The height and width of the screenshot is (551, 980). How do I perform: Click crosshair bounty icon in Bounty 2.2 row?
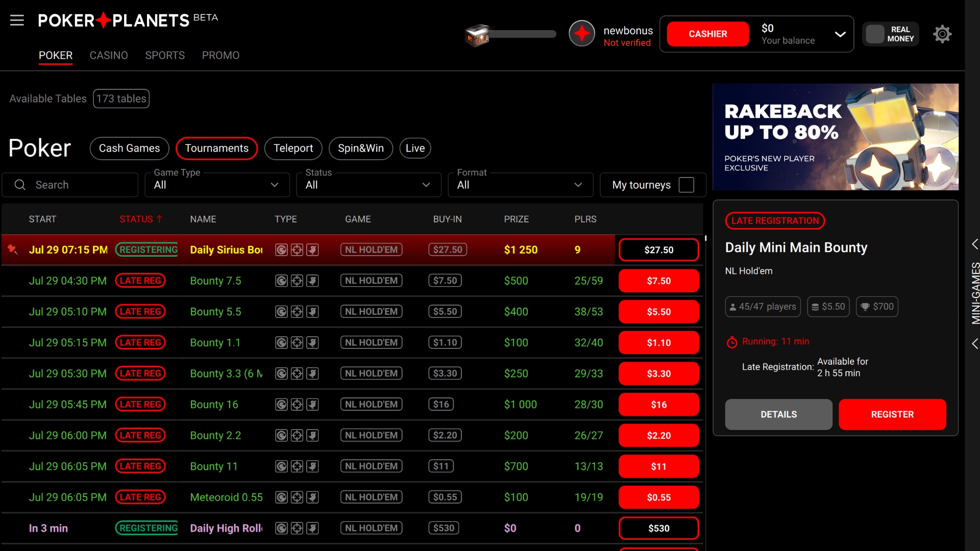point(297,435)
